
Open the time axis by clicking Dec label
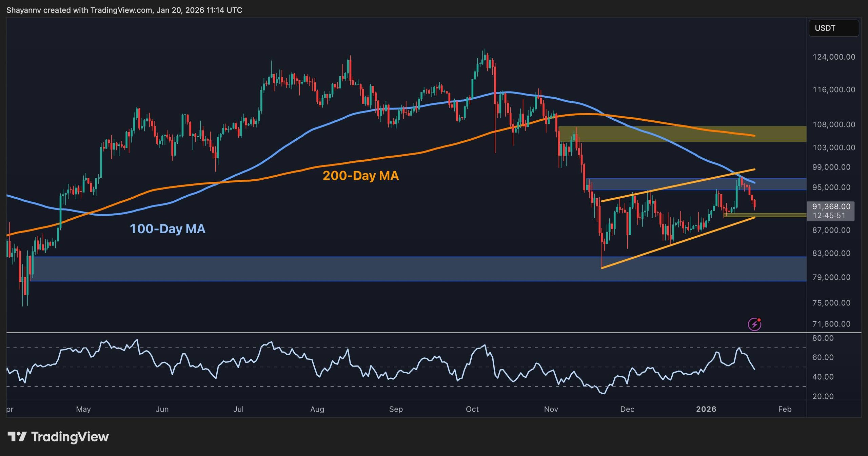(628, 409)
